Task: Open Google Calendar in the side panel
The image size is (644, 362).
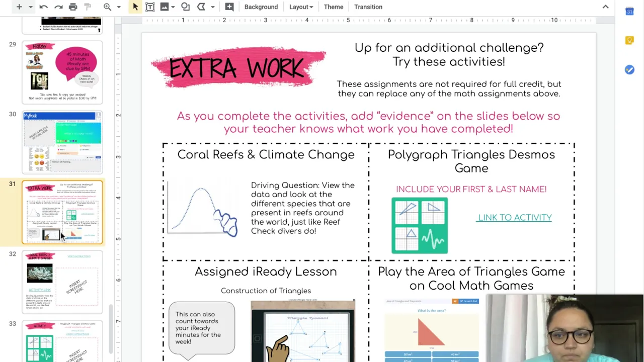Action: click(x=629, y=11)
